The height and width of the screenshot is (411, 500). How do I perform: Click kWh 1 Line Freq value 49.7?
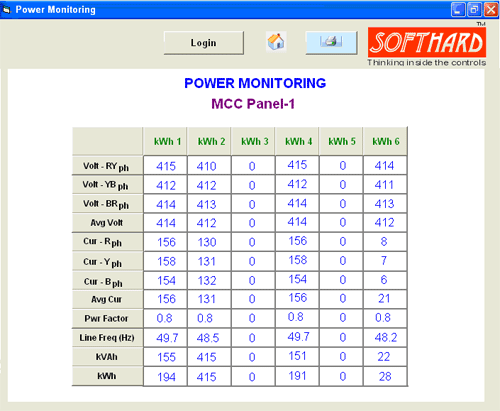[165, 338]
